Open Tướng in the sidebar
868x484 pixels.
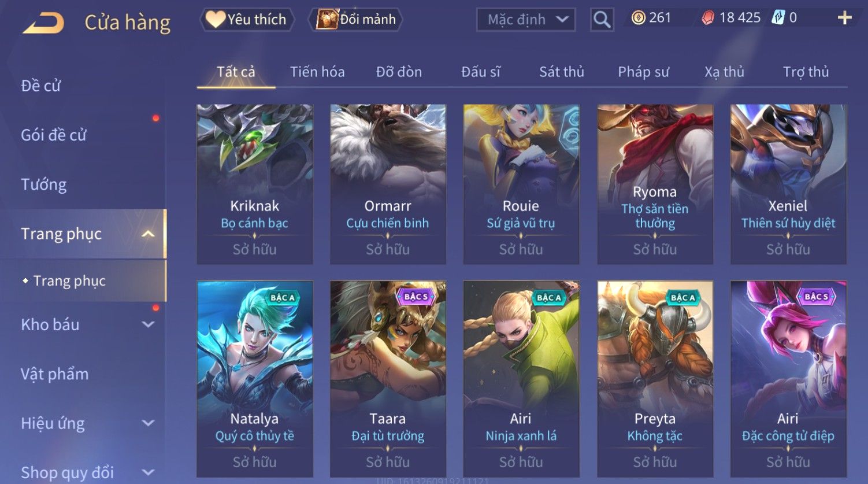click(x=43, y=184)
